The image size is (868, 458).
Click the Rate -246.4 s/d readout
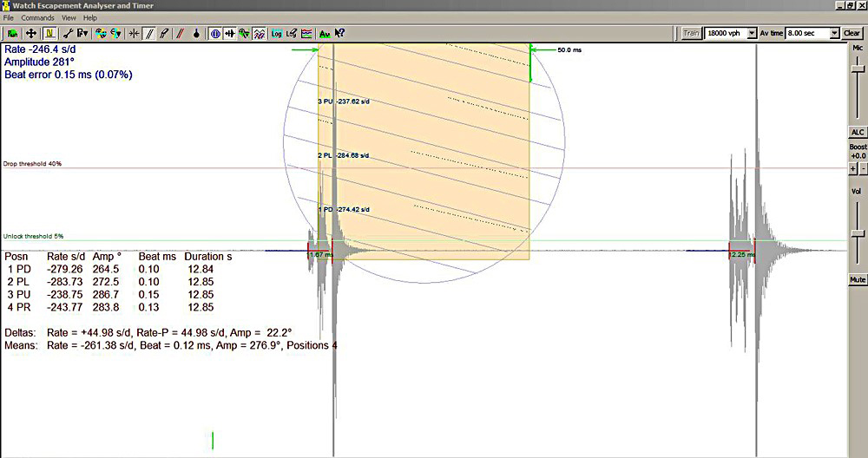40,49
